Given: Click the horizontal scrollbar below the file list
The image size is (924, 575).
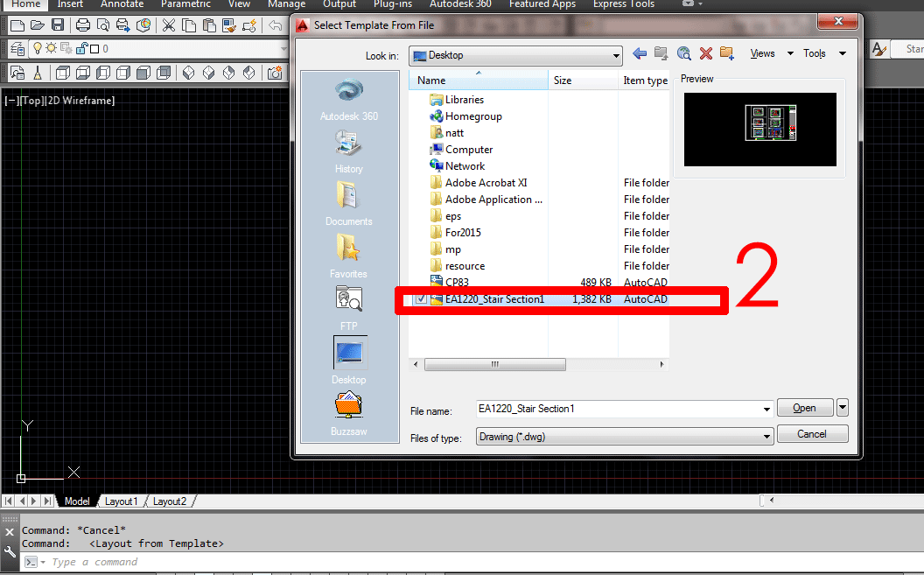Looking at the screenshot, I should point(495,364).
